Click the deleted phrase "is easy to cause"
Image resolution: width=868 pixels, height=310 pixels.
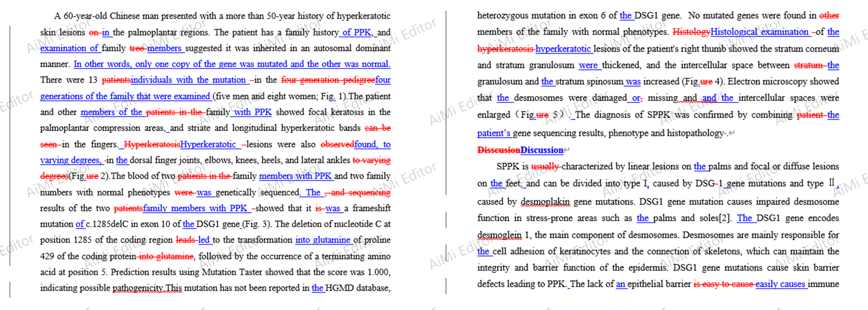coord(724,284)
